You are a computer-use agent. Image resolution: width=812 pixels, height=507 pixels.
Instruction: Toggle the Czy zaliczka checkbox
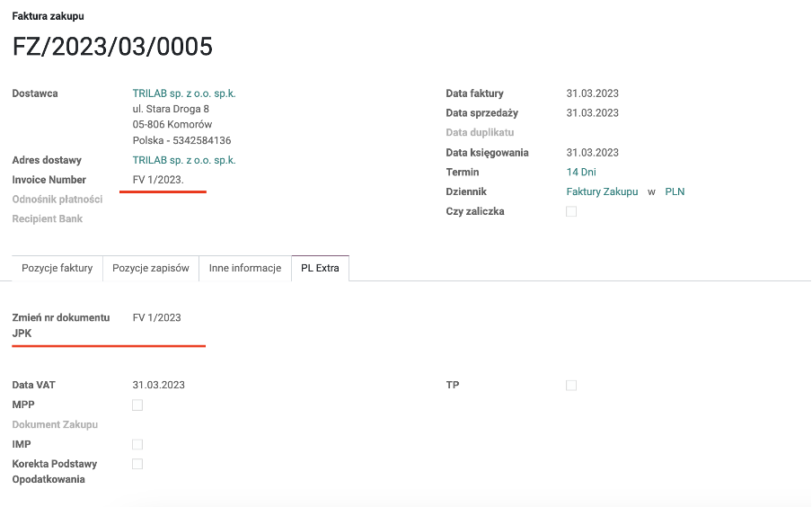coord(571,211)
